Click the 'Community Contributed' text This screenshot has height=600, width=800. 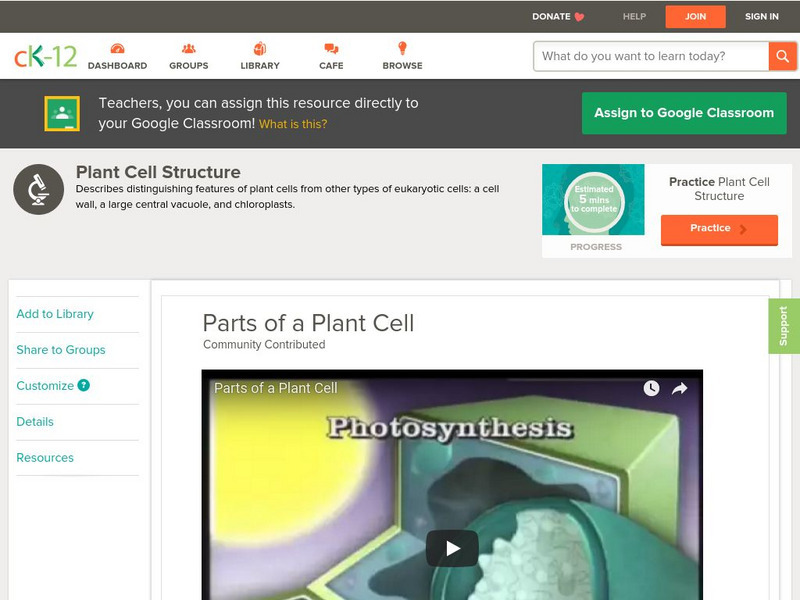[x=264, y=344]
